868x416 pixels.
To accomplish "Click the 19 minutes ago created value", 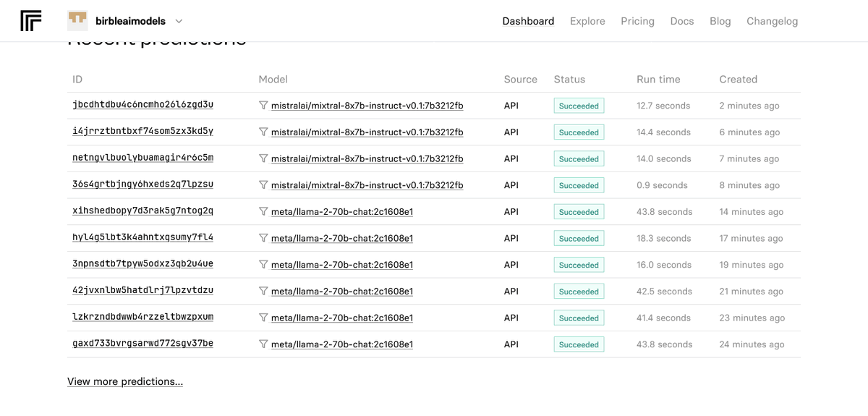I will [x=752, y=265].
